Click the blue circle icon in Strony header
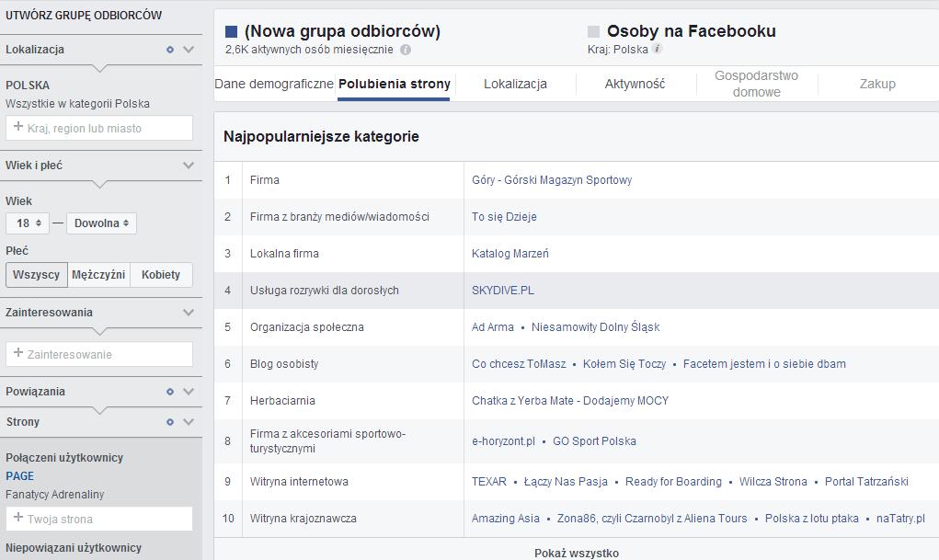This screenshot has height=560, width=939. (x=170, y=422)
